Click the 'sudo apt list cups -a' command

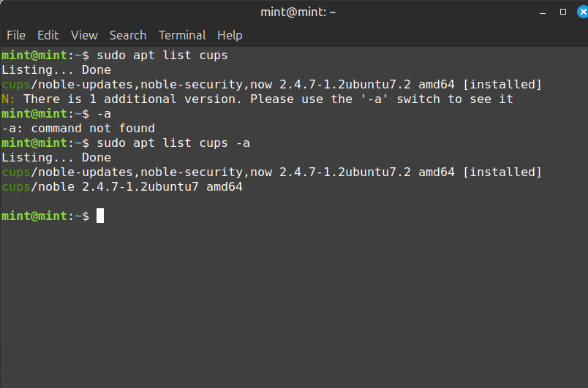click(x=173, y=143)
